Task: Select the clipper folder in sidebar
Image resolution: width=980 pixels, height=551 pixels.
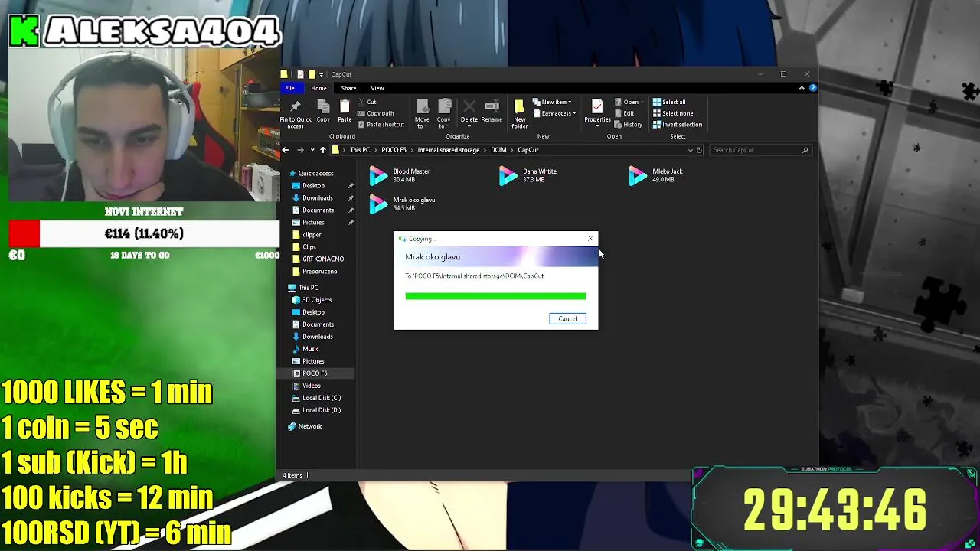Action: [x=312, y=235]
